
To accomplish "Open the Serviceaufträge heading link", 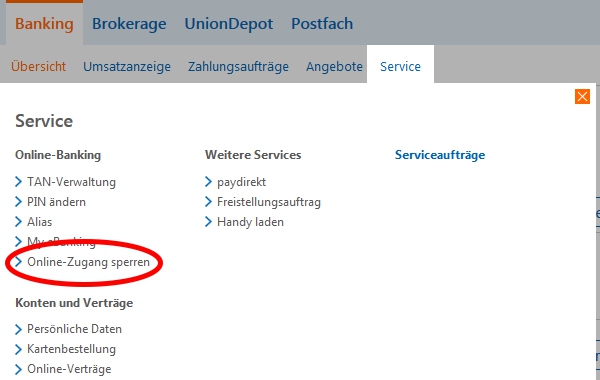I will click(x=440, y=155).
